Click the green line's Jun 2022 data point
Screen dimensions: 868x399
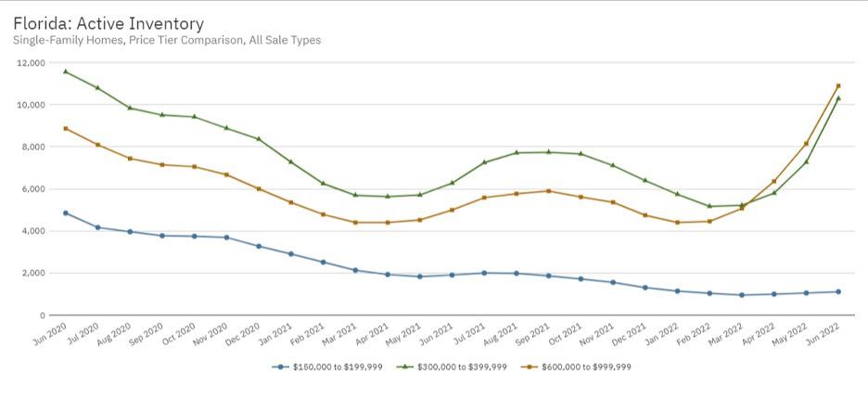tap(838, 98)
